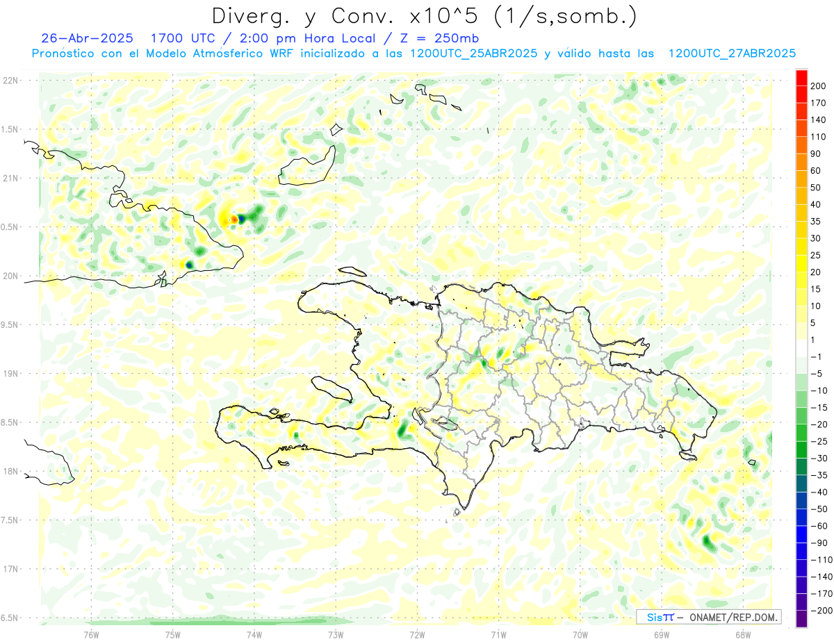This screenshot has width=834, height=644.
Task: Click the color bar label '170'
Action: pos(819,103)
